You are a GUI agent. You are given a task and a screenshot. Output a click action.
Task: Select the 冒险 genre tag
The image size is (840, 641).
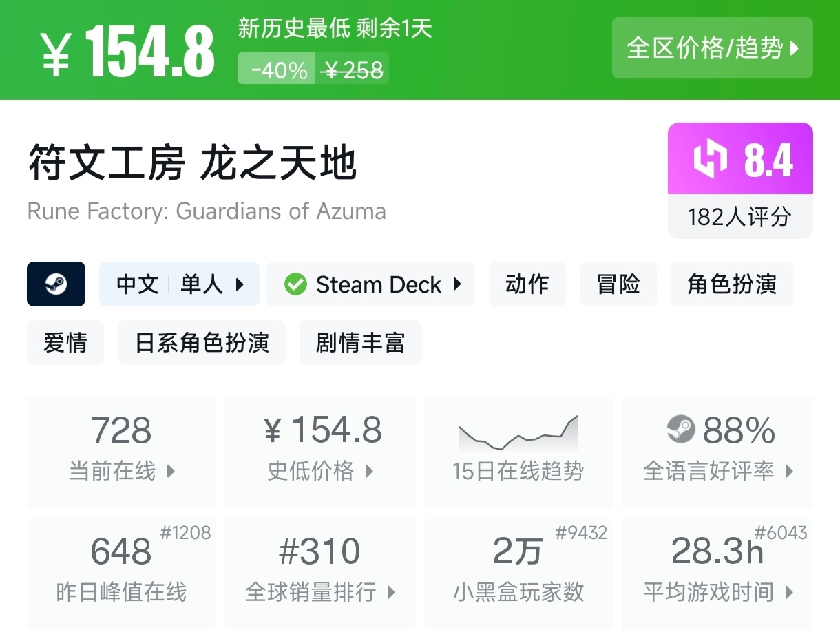coord(618,284)
